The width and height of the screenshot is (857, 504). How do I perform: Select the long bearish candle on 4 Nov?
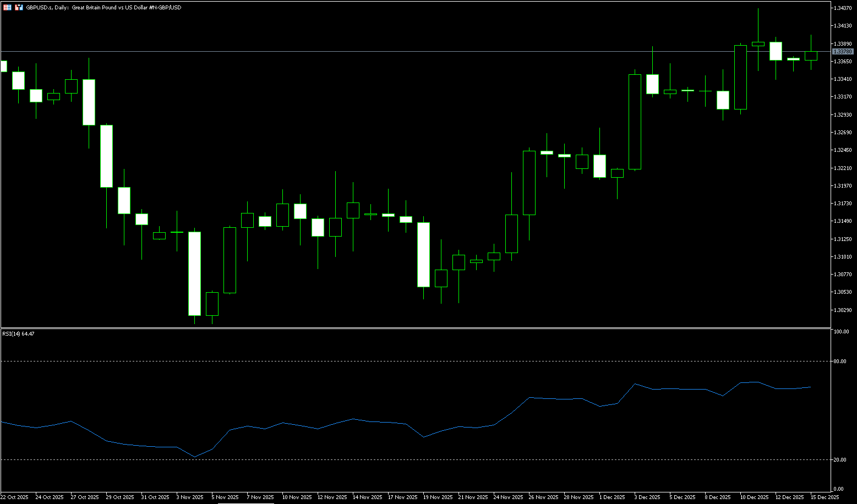point(195,273)
